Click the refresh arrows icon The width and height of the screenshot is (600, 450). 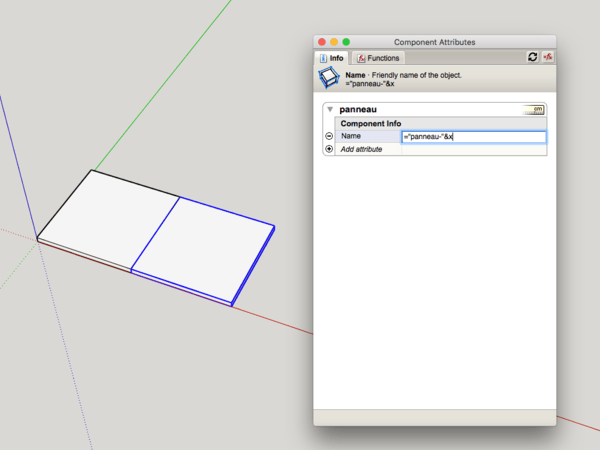[x=532, y=58]
